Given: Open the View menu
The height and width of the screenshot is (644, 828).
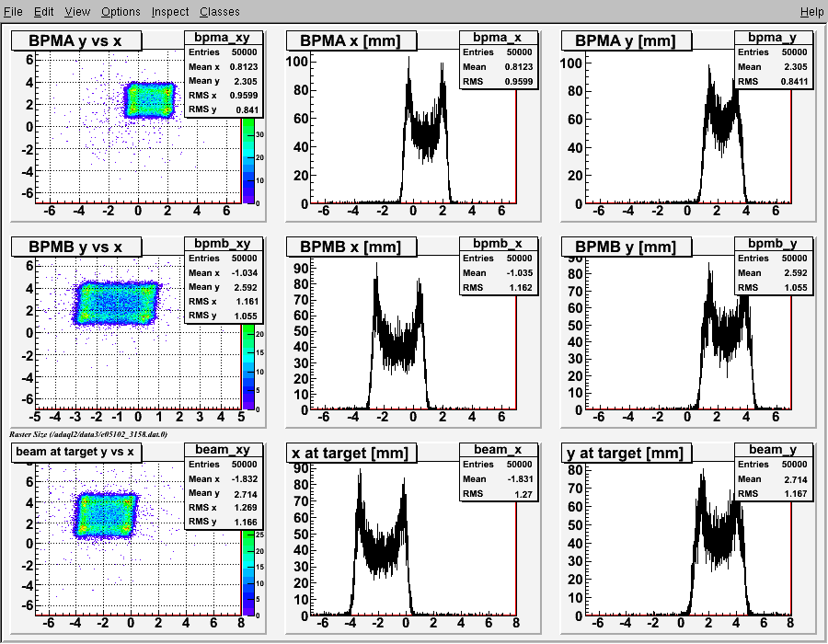Looking at the screenshot, I should click(x=77, y=12).
